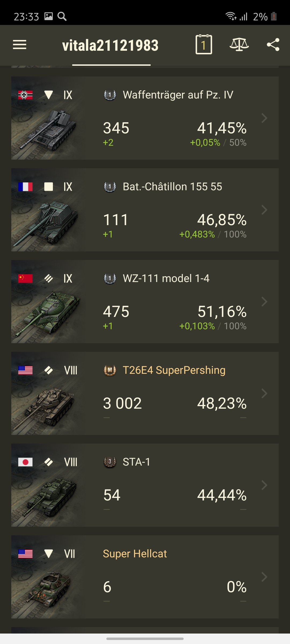Expand the STA-1 details chevron
The height and width of the screenshot is (644, 290).
click(264, 485)
